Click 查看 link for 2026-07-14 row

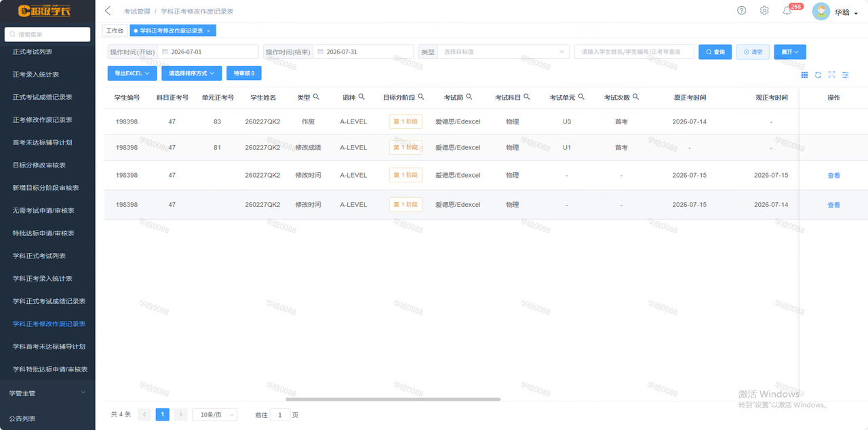click(x=833, y=205)
